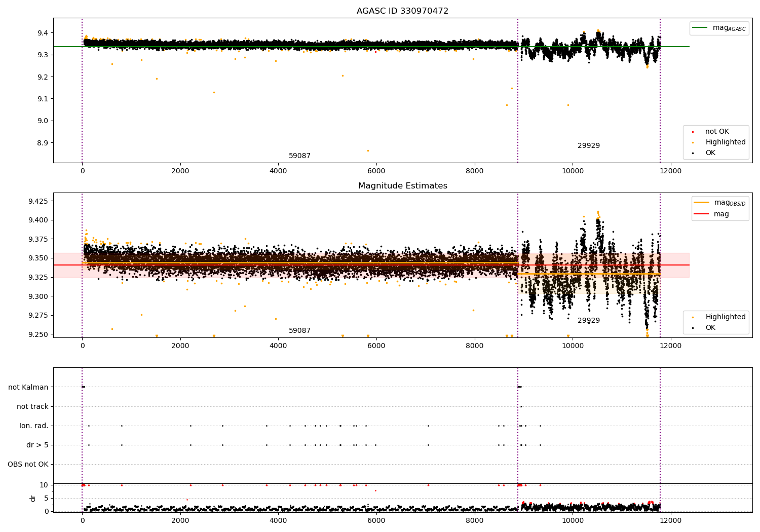The image size is (760, 532).
Task: Click the "9.375" y-tick on the middle plot
Action: 38,240
